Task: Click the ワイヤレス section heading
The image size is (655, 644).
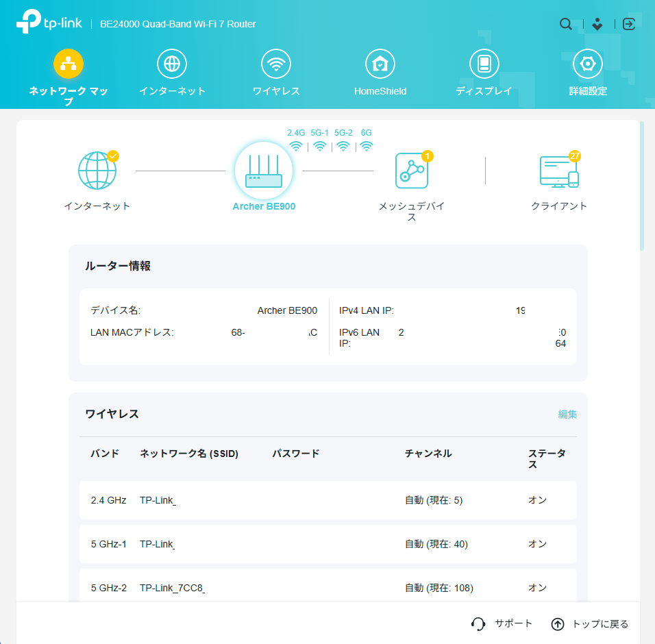Action: coord(112,414)
